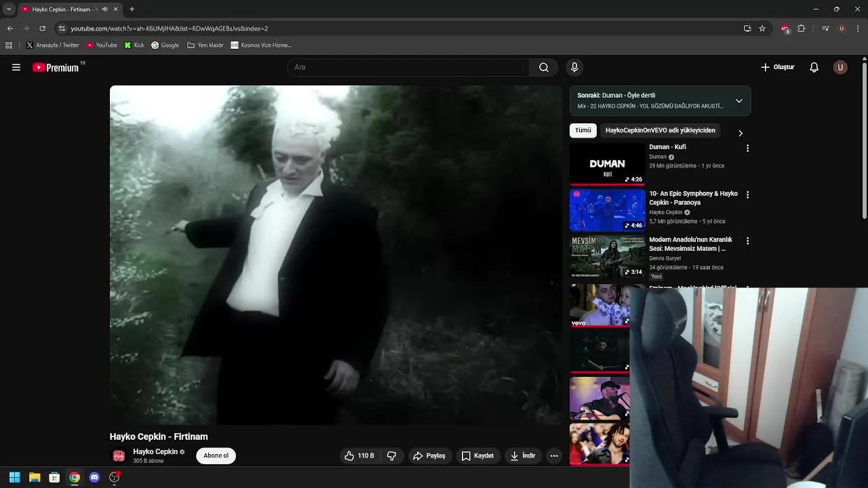Save video with the Kaydet button
The height and width of the screenshot is (488, 868).
point(477,455)
